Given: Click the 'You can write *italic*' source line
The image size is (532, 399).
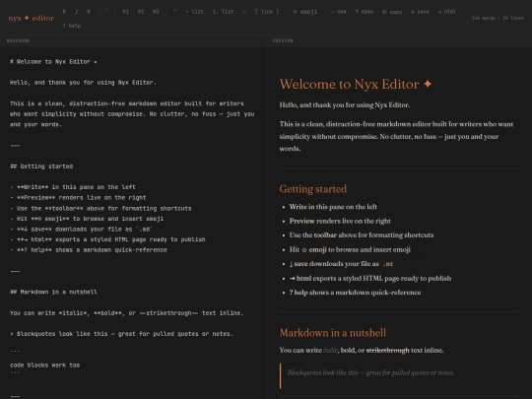Looking at the screenshot, I should click(126, 313).
